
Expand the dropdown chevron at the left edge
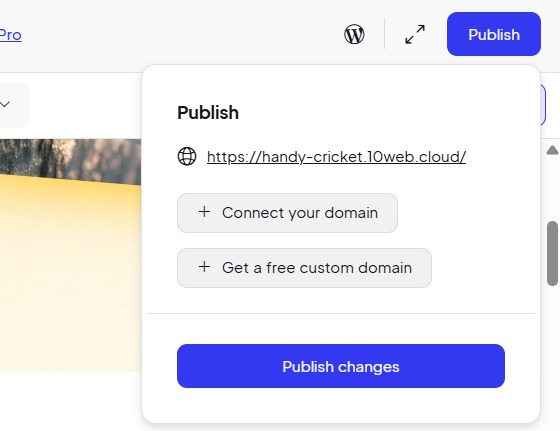coord(5,104)
